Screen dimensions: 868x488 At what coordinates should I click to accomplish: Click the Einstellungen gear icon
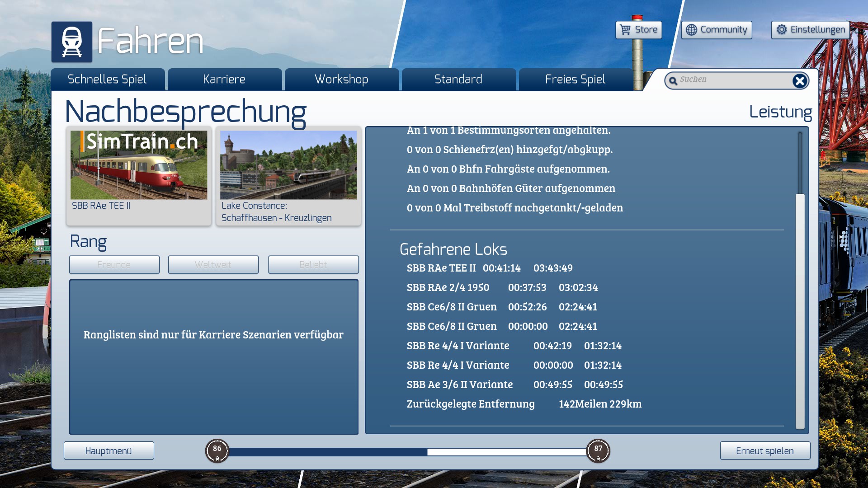coord(782,30)
